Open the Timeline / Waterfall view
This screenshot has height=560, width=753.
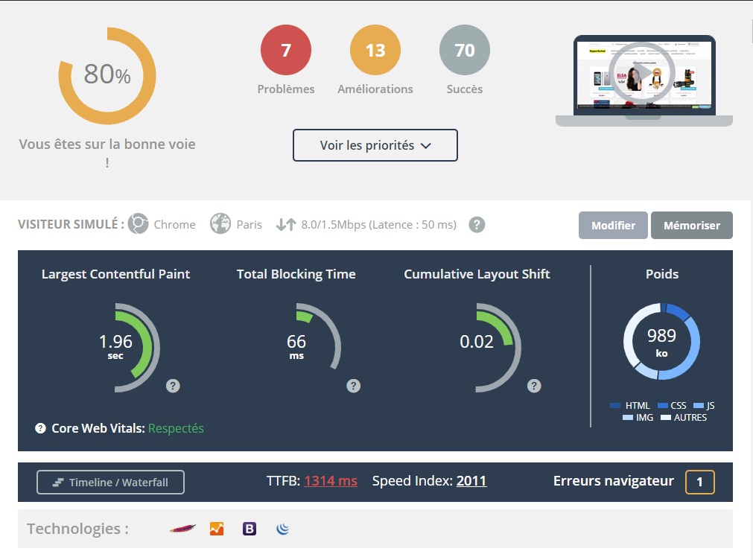tap(110, 482)
